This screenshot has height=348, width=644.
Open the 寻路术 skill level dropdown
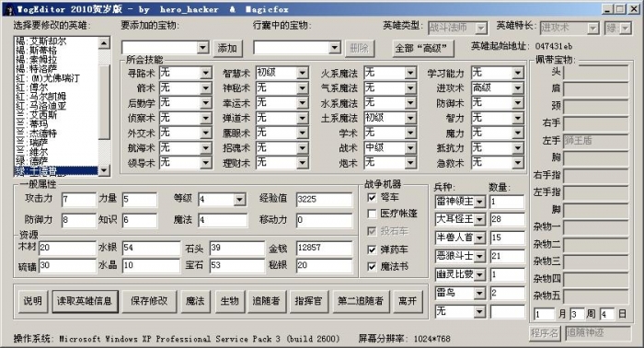(206, 73)
